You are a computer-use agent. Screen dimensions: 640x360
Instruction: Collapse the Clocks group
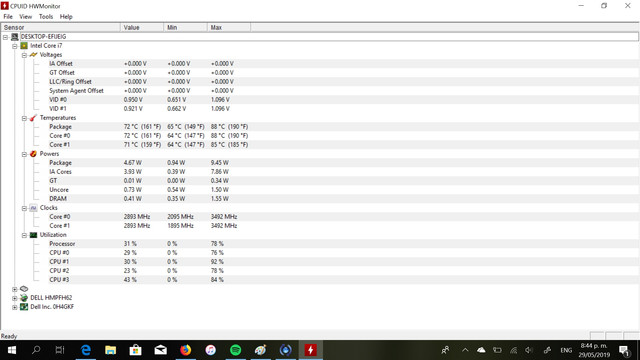click(24, 208)
